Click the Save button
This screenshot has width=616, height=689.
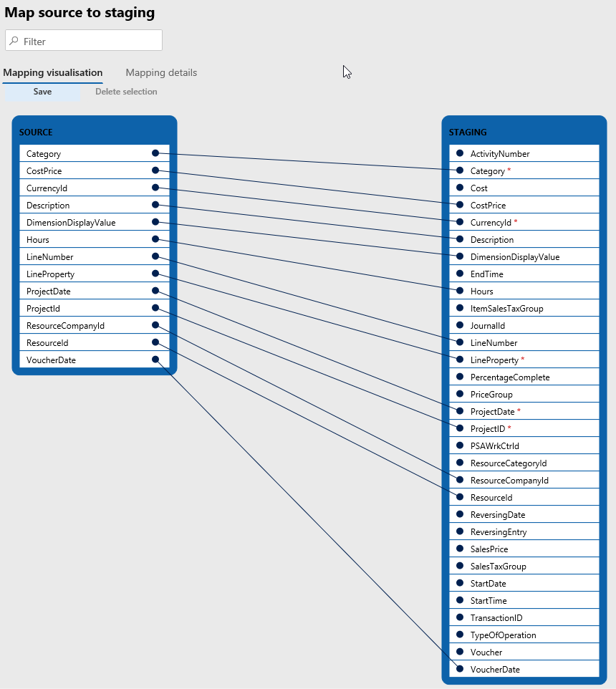42,91
